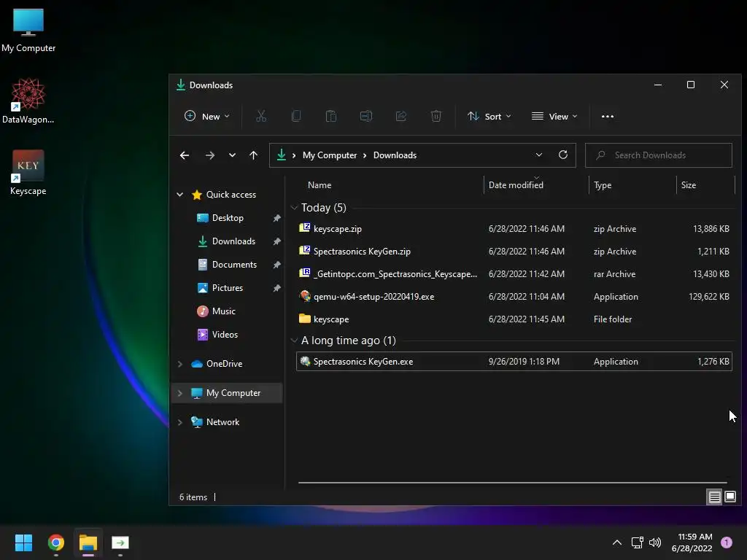Click the keyscape folder icon

(305, 319)
